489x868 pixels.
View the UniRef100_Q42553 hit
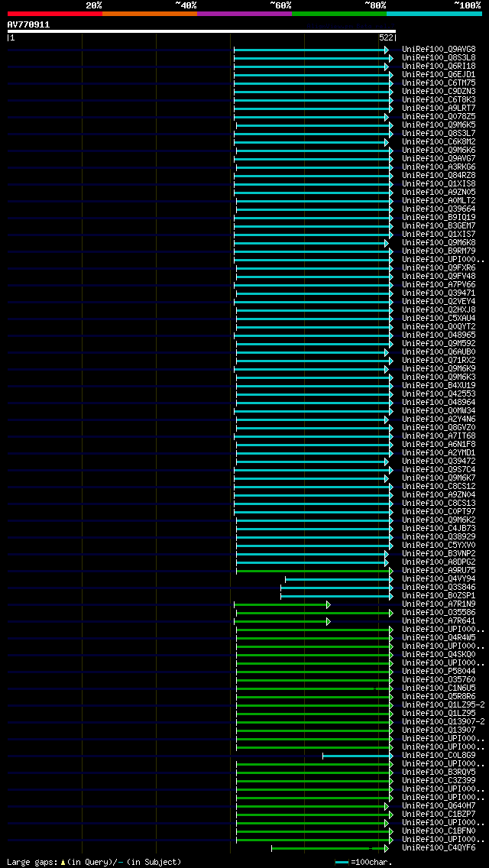(439, 394)
